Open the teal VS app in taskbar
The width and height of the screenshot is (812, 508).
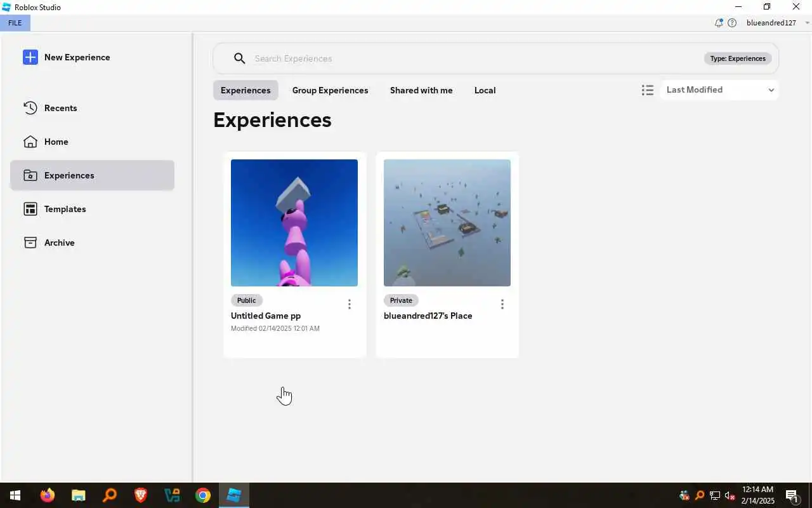coord(172,495)
